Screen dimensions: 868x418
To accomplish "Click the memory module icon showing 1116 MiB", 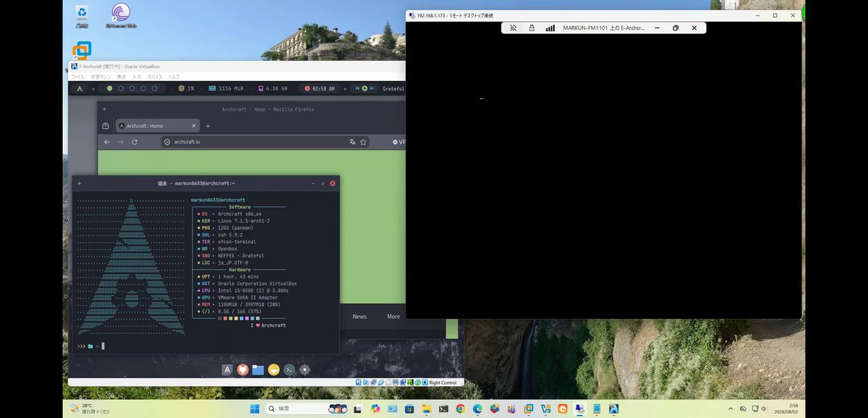I will (212, 88).
